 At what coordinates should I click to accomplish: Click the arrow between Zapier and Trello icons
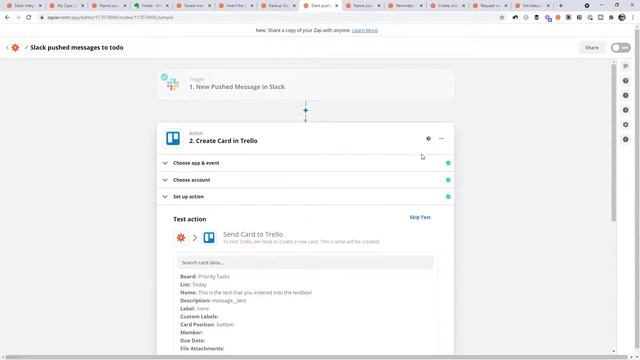coord(195,238)
